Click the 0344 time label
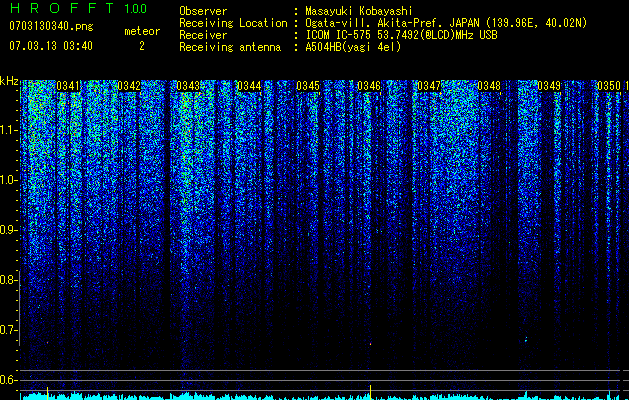 tap(249, 86)
